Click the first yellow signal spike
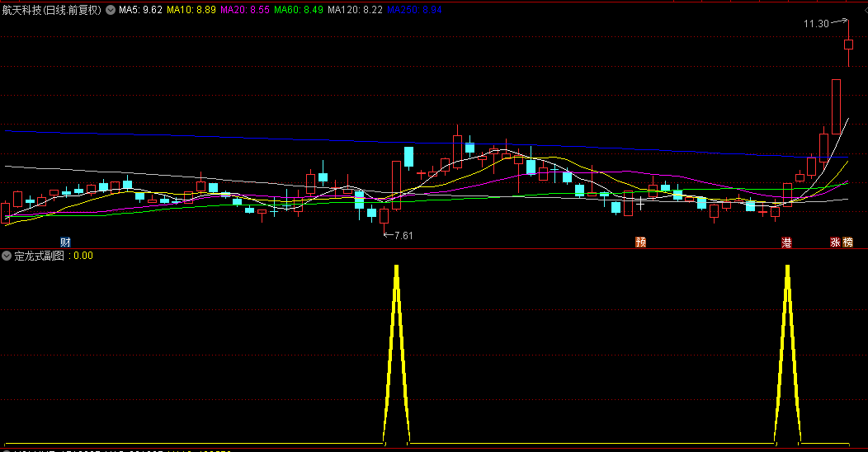 (396, 354)
